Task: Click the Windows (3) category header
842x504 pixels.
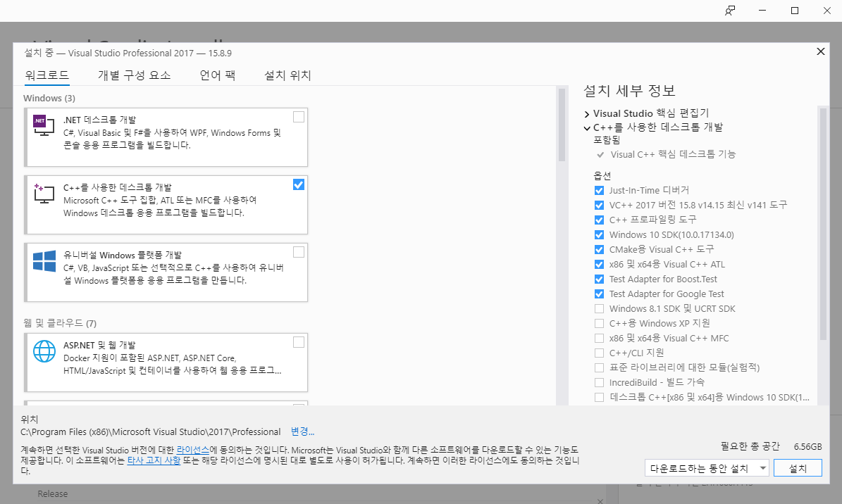Action: coord(49,99)
